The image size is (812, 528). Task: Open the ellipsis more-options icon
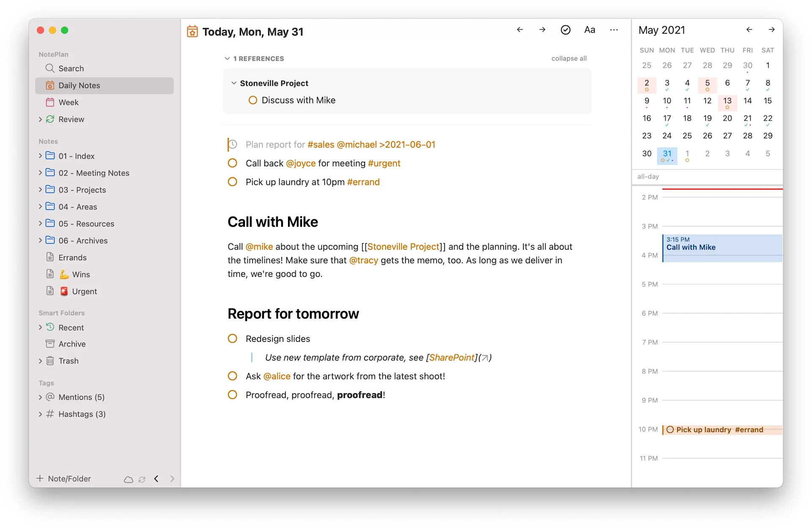(614, 30)
